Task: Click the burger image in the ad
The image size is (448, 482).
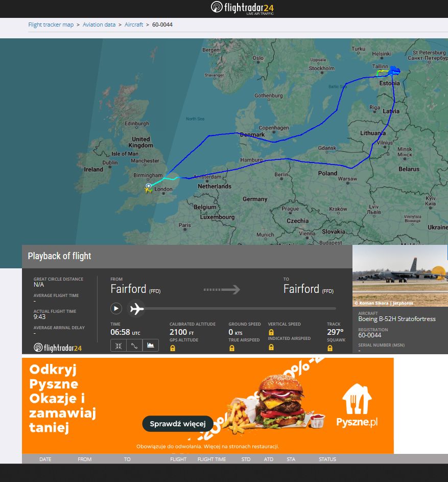Action: click(280, 400)
